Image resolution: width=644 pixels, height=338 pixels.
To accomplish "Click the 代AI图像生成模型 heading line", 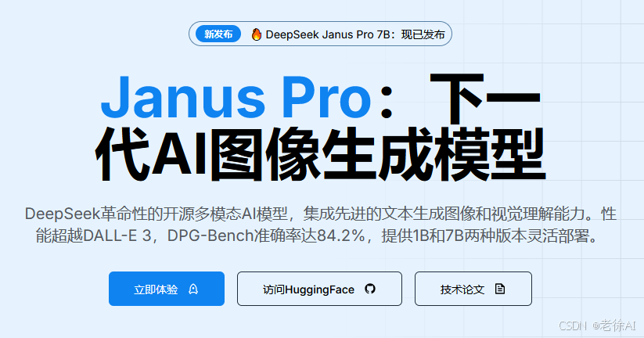I will tap(320, 154).
